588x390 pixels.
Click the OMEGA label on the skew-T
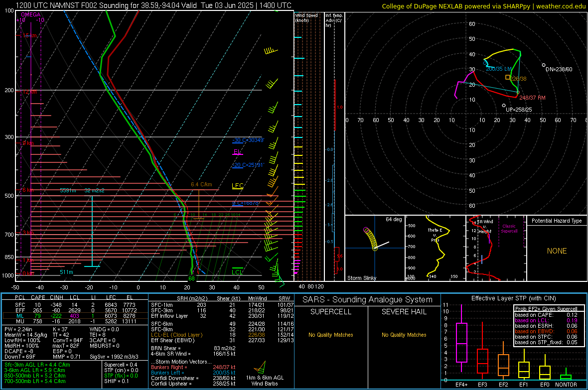(31, 14)
